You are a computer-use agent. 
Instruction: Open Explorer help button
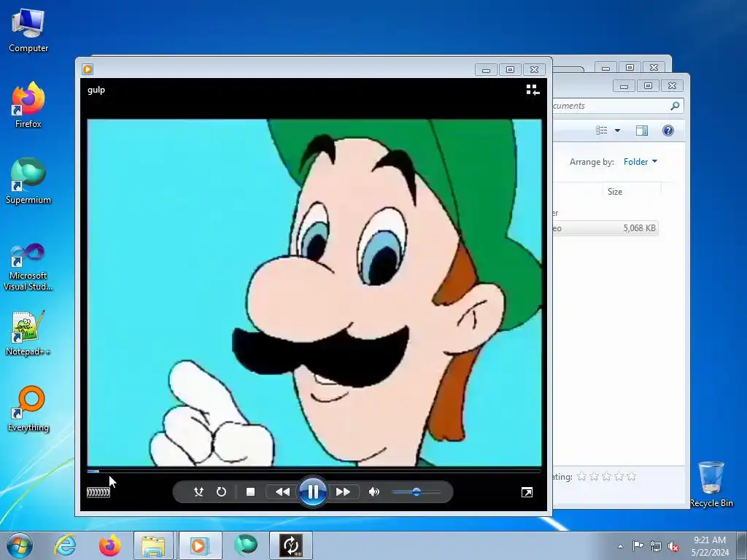(667, 131)
